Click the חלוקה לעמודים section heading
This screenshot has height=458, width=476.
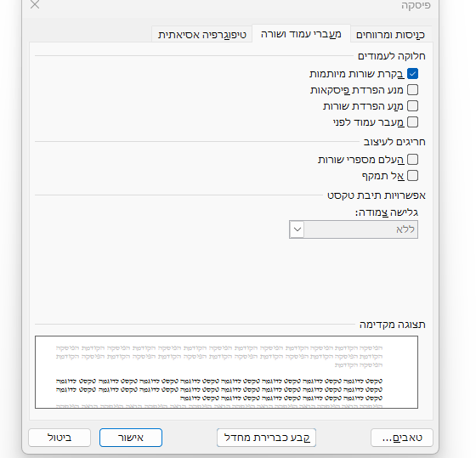(x=392, y=56)
